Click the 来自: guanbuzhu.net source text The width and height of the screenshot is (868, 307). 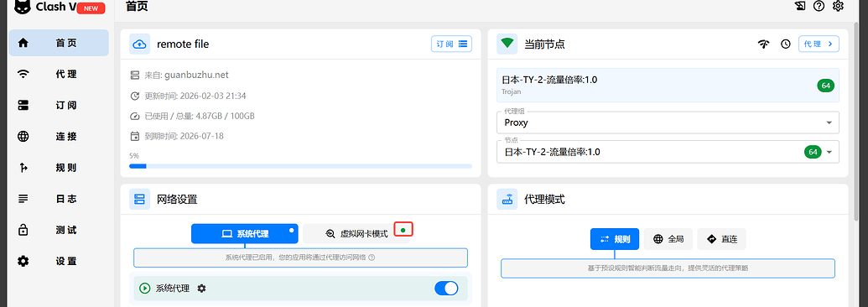(x=186, y=75)
